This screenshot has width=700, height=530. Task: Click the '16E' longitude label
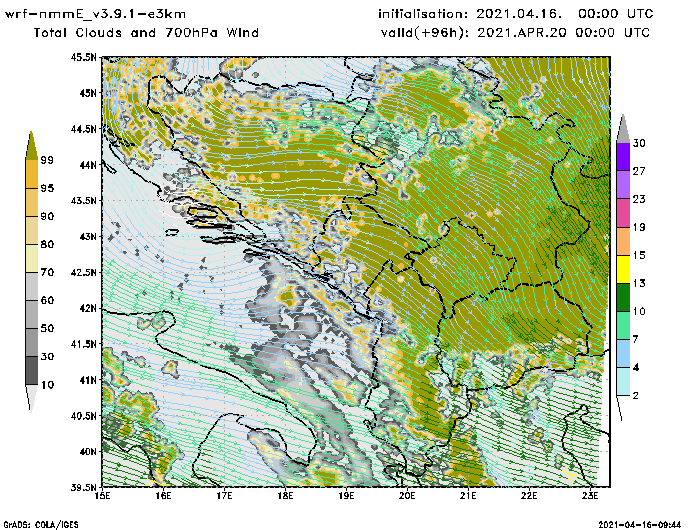click(x=163, y=496)
